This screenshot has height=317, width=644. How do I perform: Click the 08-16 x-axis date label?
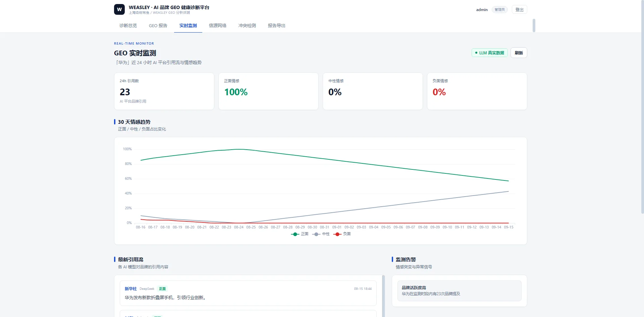[x=141, y=227]
